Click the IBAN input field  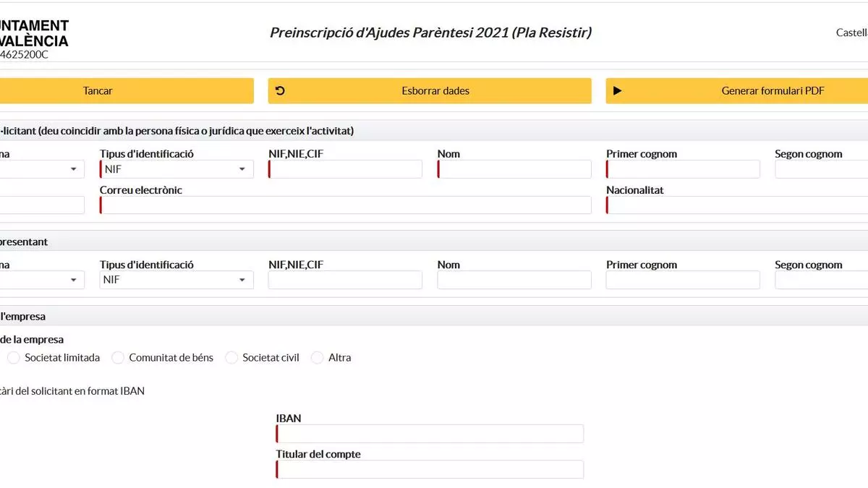tap(430, 434)
